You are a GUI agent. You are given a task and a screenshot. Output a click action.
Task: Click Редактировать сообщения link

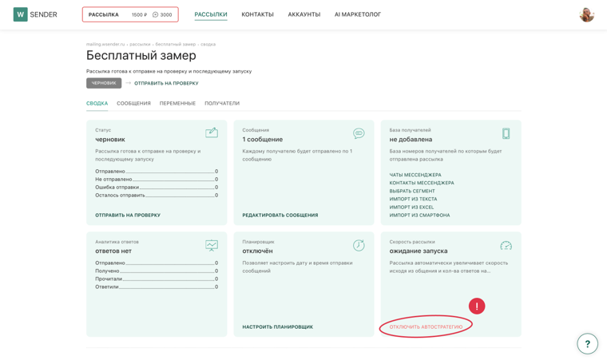[280, 215]
